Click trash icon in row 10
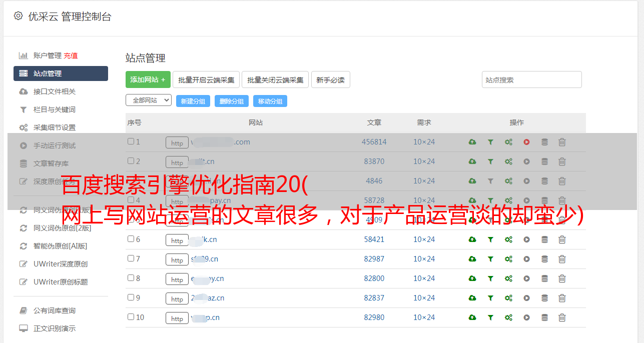 562,317
